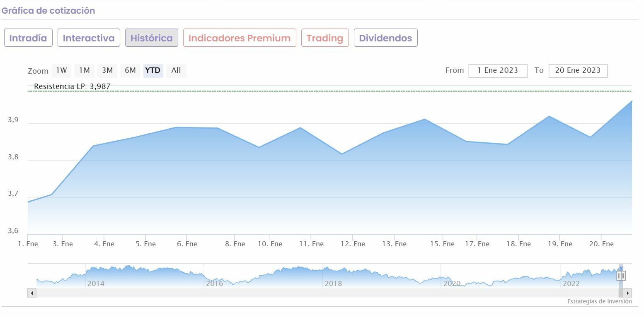Screen dimensions: 644x317
Task: Set zoom range to 1W
Action: [x=61, y=71]
